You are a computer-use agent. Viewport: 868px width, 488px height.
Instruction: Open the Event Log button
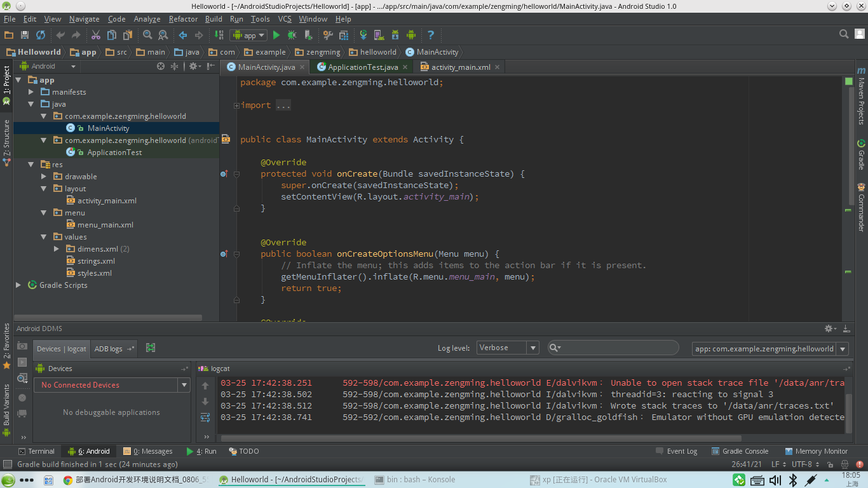click(677, 451)
